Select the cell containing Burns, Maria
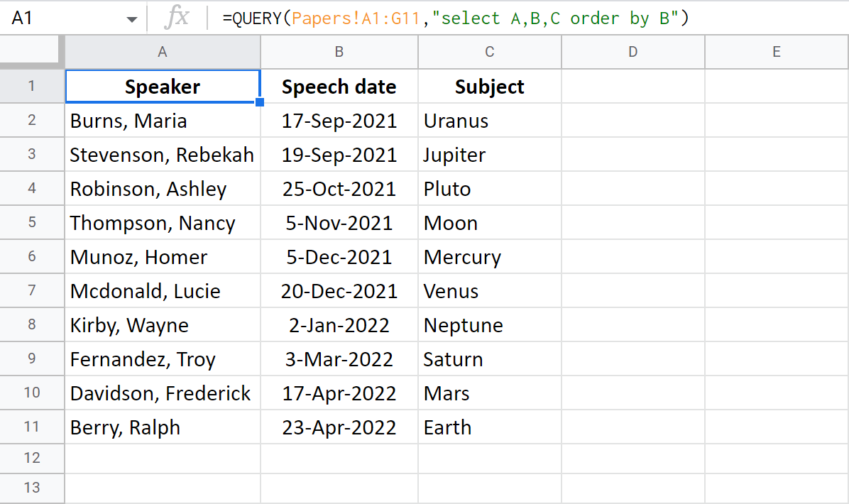The image size is (849, 504). pyautogui.click(x=162, y=121)
